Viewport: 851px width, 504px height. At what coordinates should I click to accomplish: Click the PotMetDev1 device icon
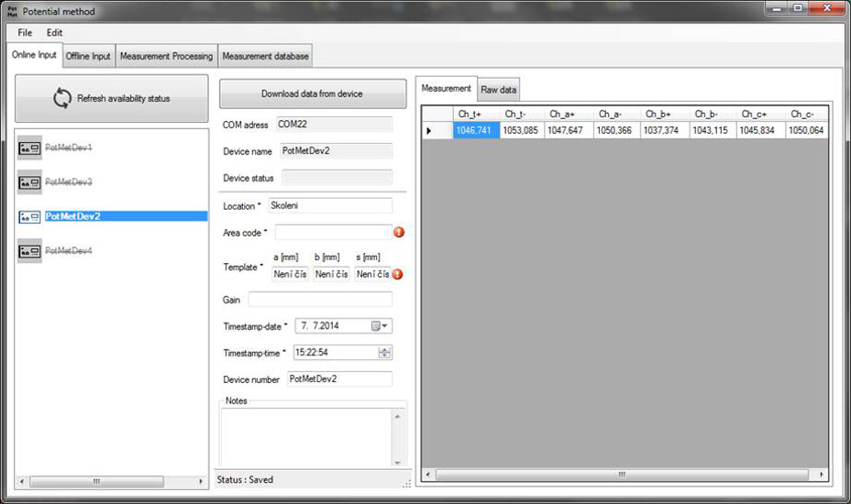tap(29, 148)
